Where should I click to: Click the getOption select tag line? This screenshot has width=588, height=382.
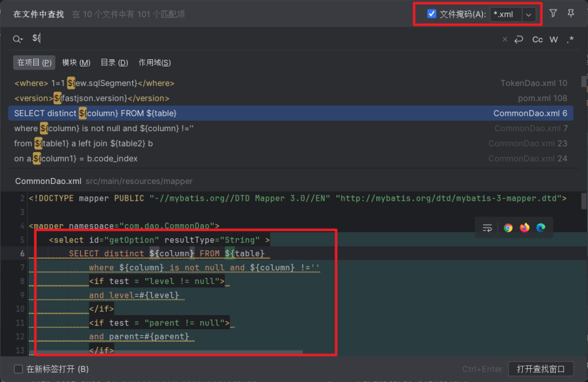click(x=160, y=240)
